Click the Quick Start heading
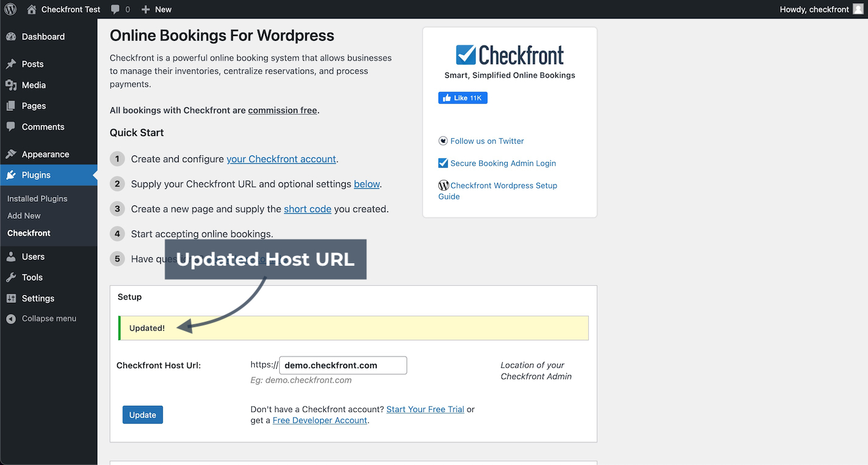This screenshot has height=465, width=868. coord(137,132)
